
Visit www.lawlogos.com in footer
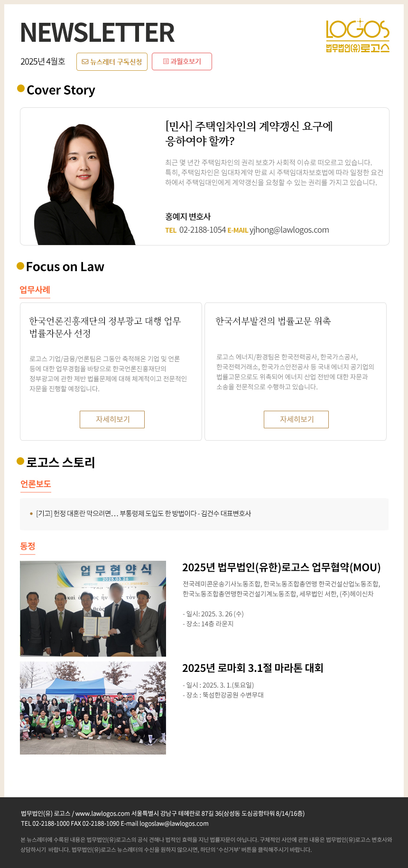pos(102,813)
